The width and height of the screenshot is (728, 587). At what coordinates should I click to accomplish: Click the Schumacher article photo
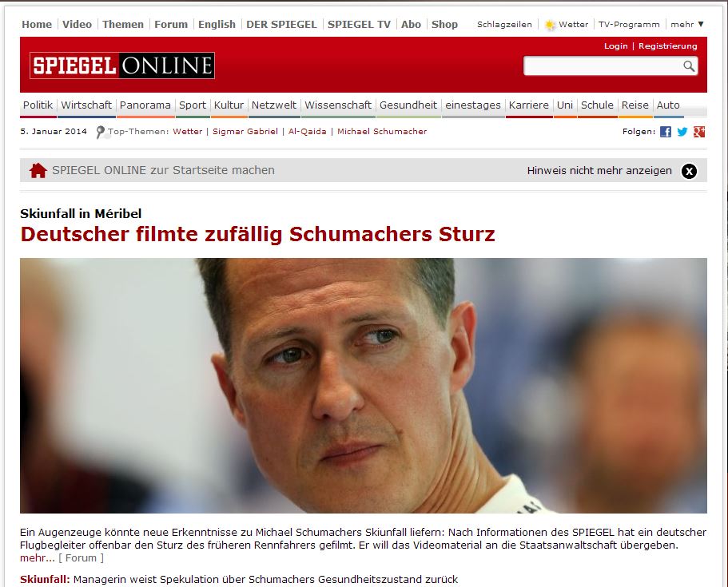tap(364, 386)
